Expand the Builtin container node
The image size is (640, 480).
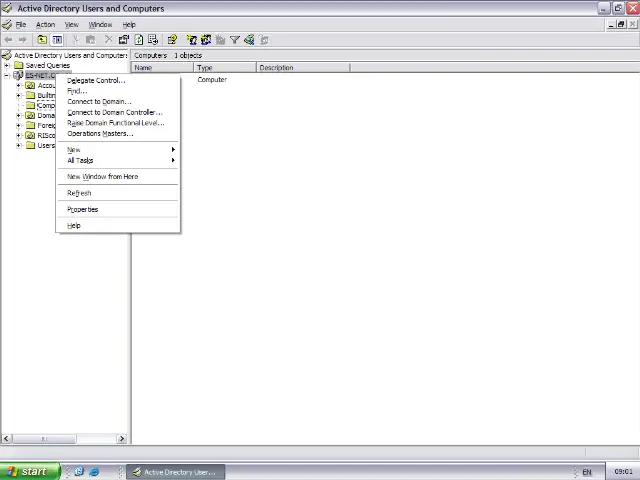pos(18,96)
